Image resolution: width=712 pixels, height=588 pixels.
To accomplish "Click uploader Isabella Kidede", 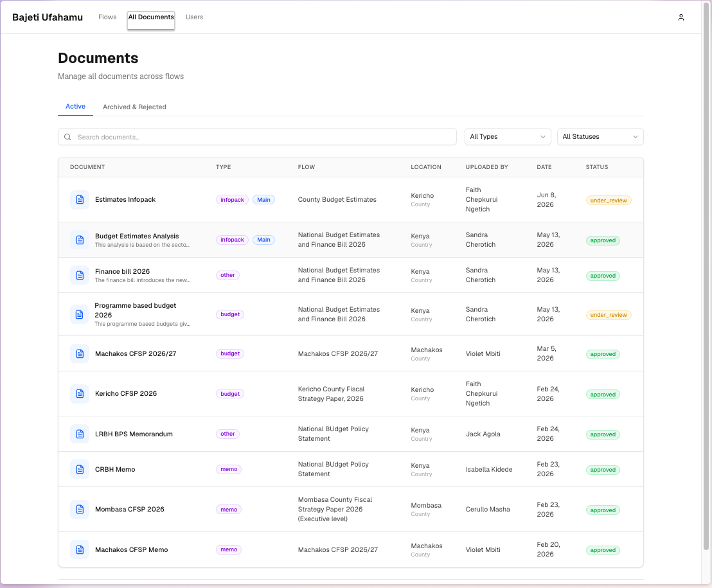I will pyautogui.click(x=488, y=470).
